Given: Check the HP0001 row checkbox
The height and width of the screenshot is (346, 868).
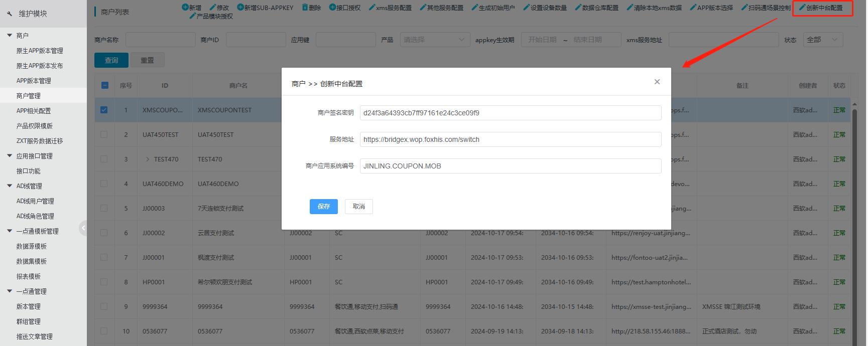Looking at the screenshot, I should pyautogui.click(x=104, y=282).
